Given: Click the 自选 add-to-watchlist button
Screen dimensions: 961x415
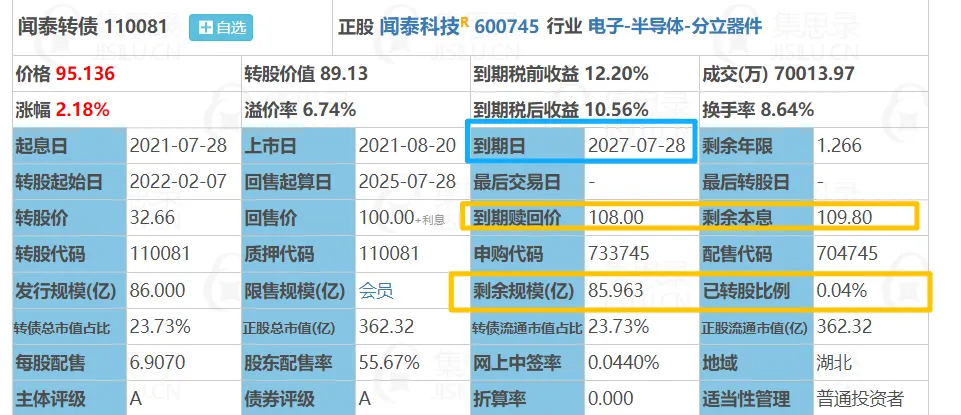Looking at the screenshot, I should [221, 28].
